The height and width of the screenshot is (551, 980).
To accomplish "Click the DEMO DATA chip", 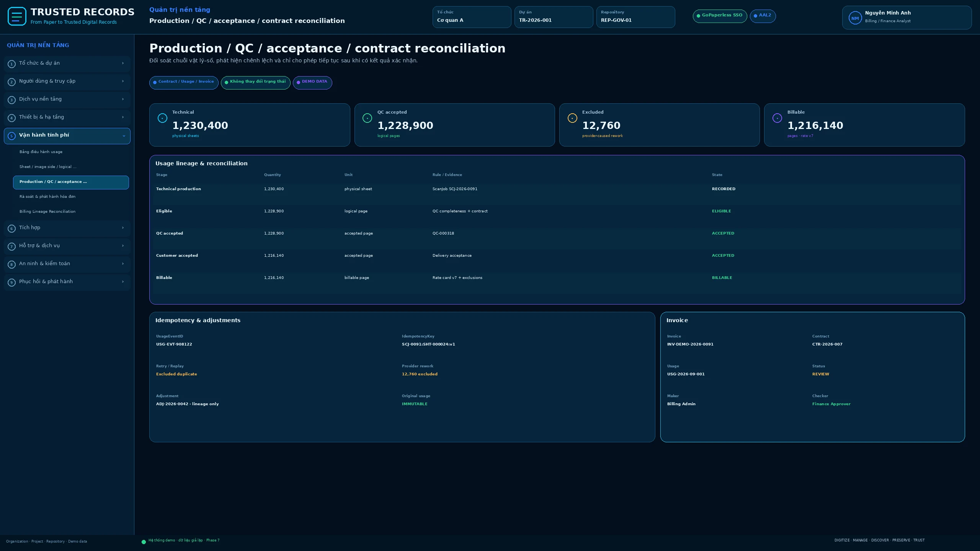I will click(312, 83).
